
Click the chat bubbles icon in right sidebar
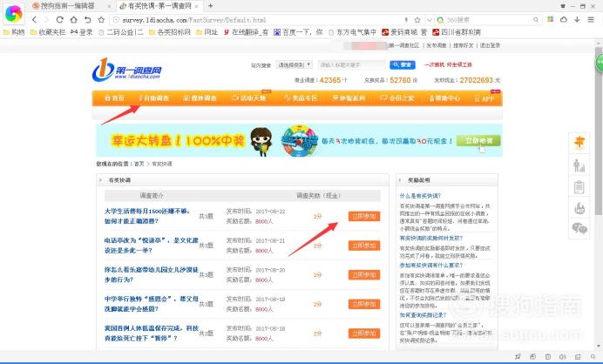point(579,228)
